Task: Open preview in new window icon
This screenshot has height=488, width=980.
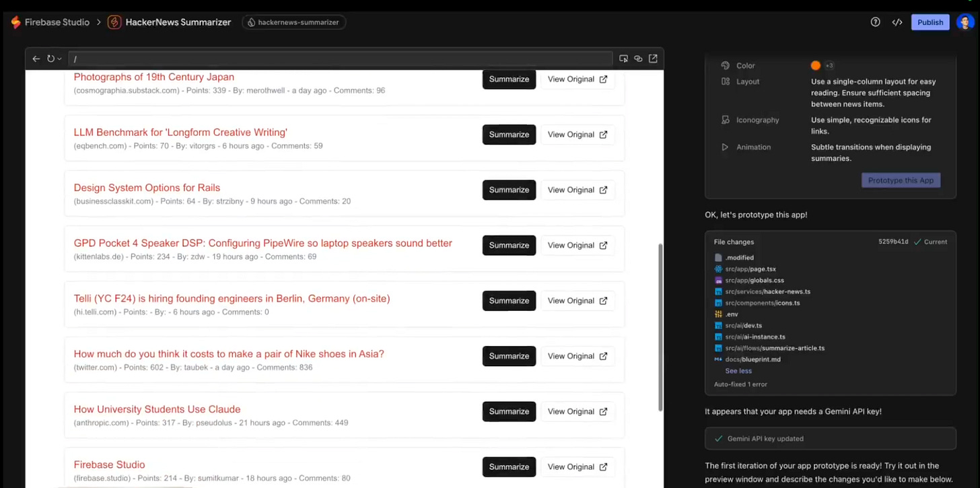Action: pos(653,59)
